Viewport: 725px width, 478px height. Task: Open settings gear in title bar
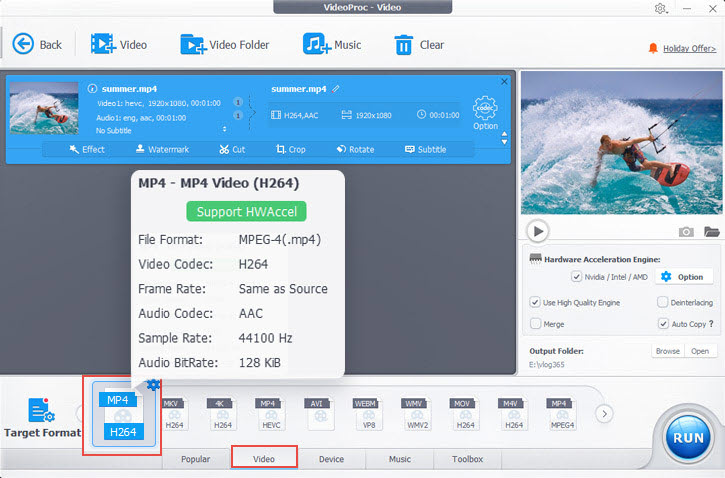(x=660, y=8)
